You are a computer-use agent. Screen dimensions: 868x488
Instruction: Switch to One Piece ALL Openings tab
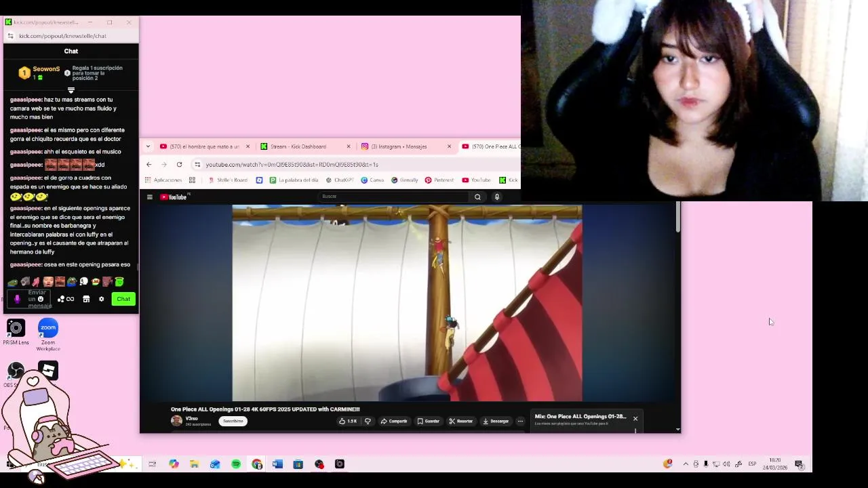(x=490, y=146)
